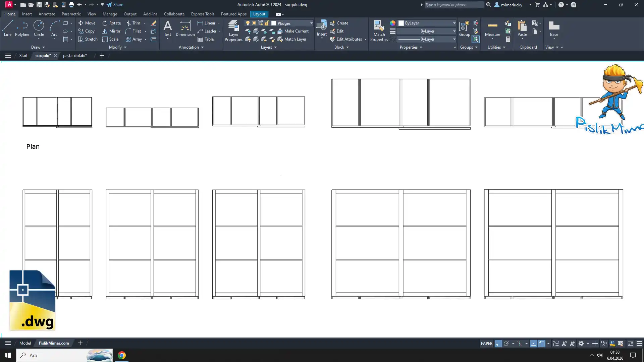
Task: Click the Dimension tool
Action: [185, 28]
